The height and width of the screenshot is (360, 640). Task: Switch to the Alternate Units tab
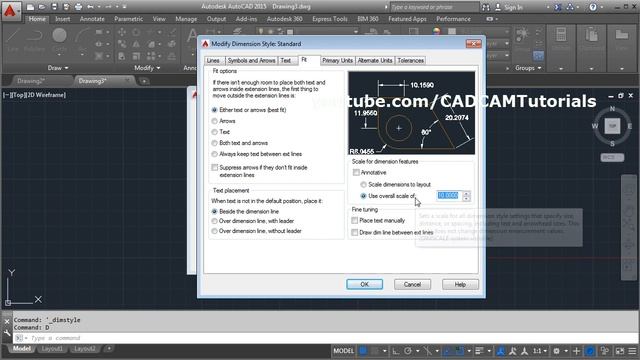(x=375, y=60)
